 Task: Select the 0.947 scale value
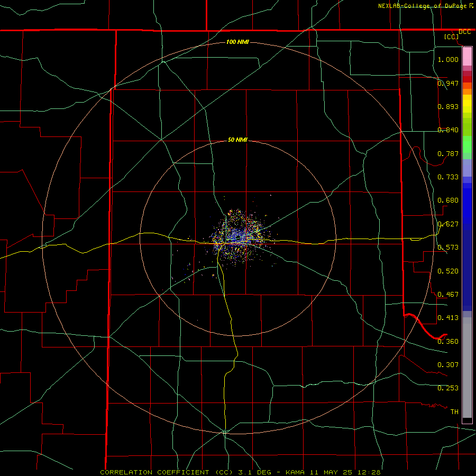click(x=448, y=83)
